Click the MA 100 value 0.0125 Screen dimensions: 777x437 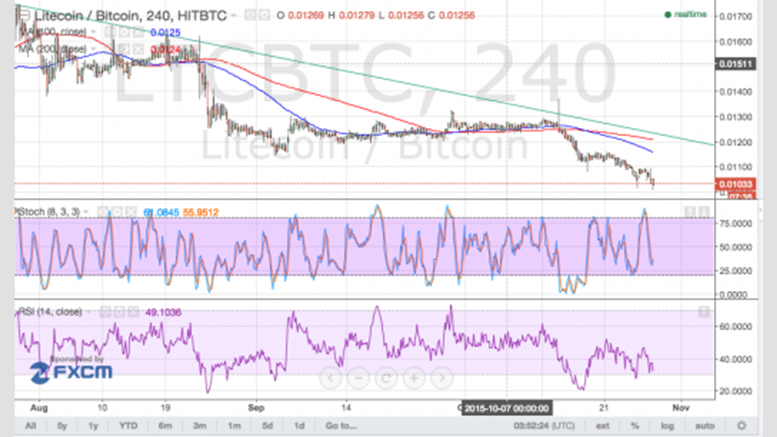click(x=165, y=32)
